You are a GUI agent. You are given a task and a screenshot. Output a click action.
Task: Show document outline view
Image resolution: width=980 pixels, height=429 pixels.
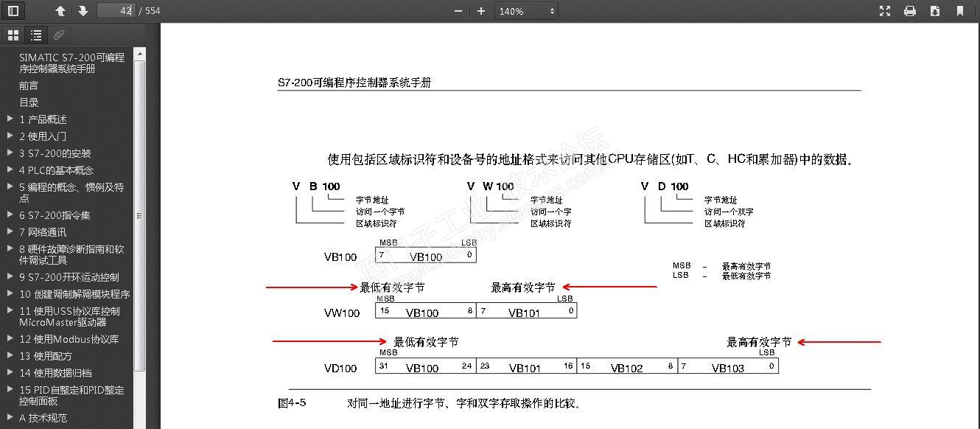pos(36,35)
